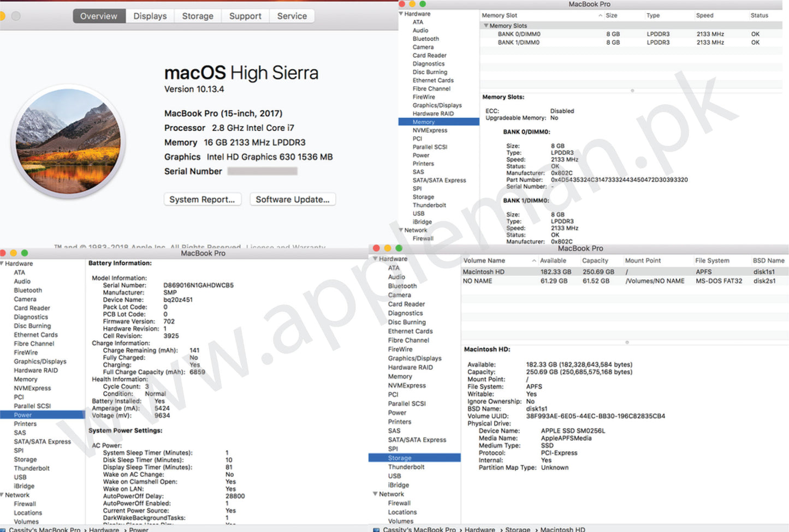Viewport: 789px width, 532px height.
Task: Collapse the Network tree in the Power window
Action: (x=2, y=495)
